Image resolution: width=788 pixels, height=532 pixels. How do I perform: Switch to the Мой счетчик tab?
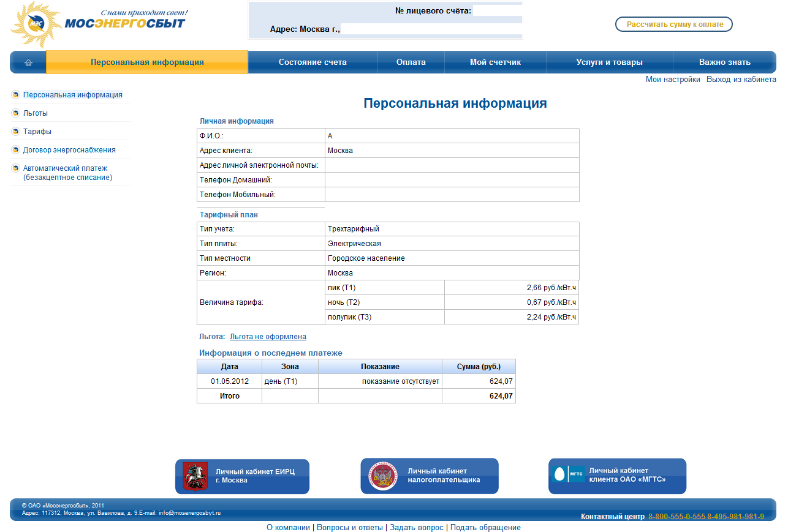495,62
